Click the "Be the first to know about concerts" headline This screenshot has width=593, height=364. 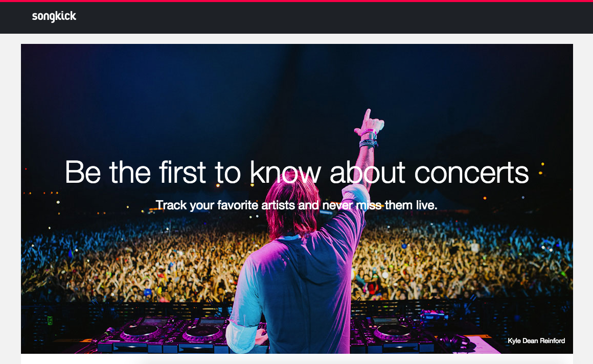[296, 172]
